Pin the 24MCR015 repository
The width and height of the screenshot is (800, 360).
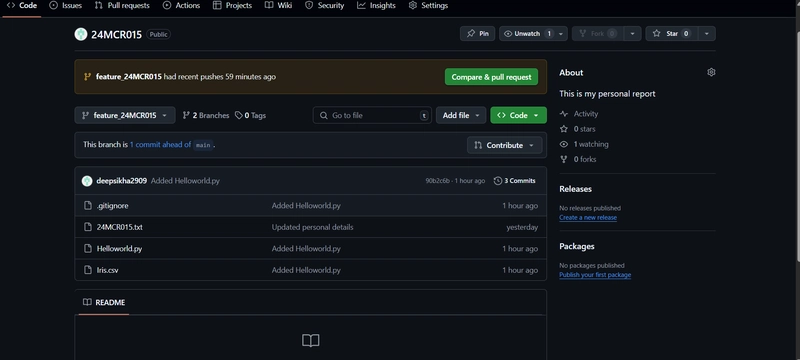478,34
